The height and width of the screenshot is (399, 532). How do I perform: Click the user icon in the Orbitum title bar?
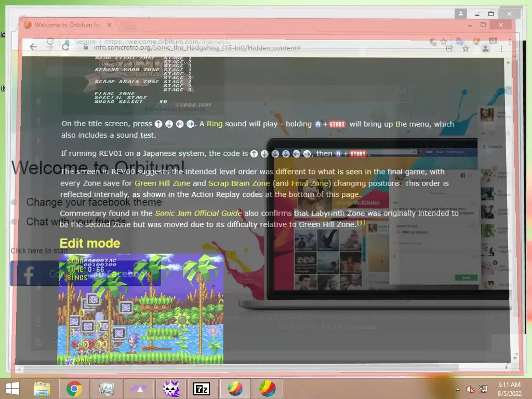460,14
